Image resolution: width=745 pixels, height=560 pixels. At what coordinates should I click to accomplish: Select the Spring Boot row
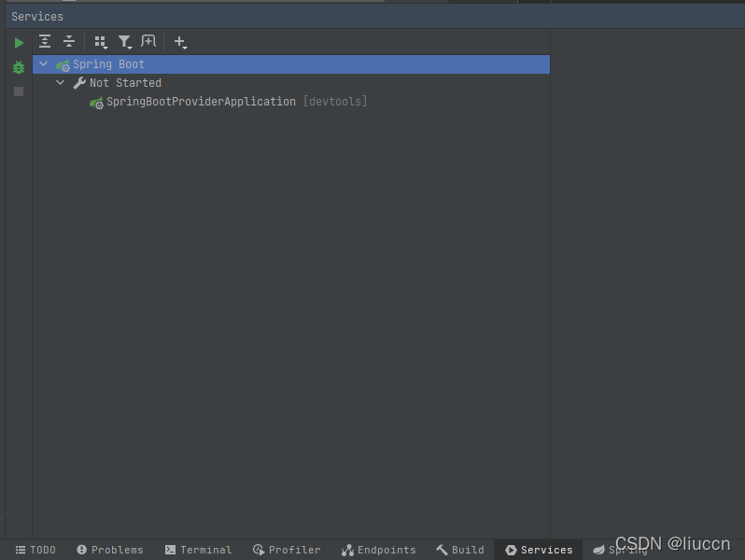(x=291, y=64)
